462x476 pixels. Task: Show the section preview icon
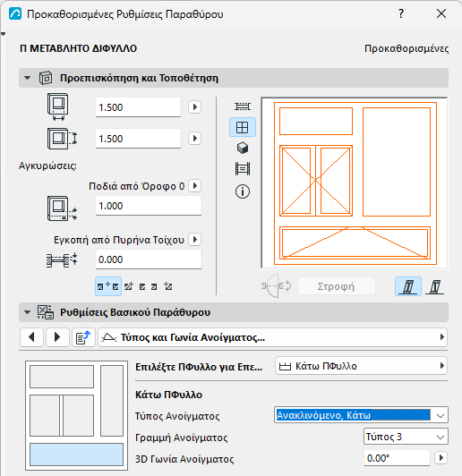click(x=243, y=169)
